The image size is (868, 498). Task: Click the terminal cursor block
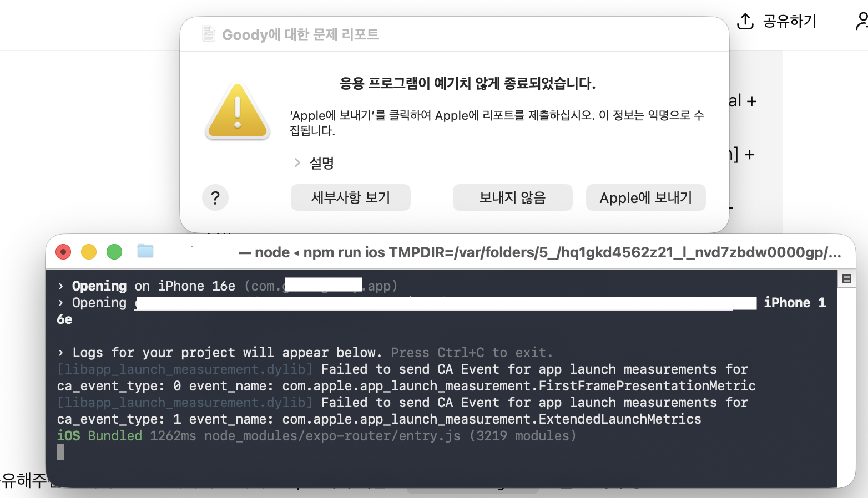click(x=60, y=453)
